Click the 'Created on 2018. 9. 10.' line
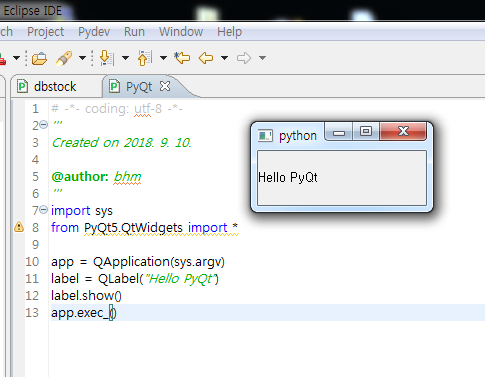485x377 pixels. click(x=121, y=143)
